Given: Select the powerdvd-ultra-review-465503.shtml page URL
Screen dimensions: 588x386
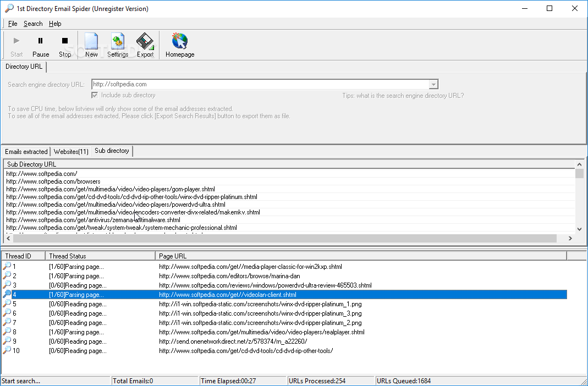Looking at the screenshot, I should 265,285.
